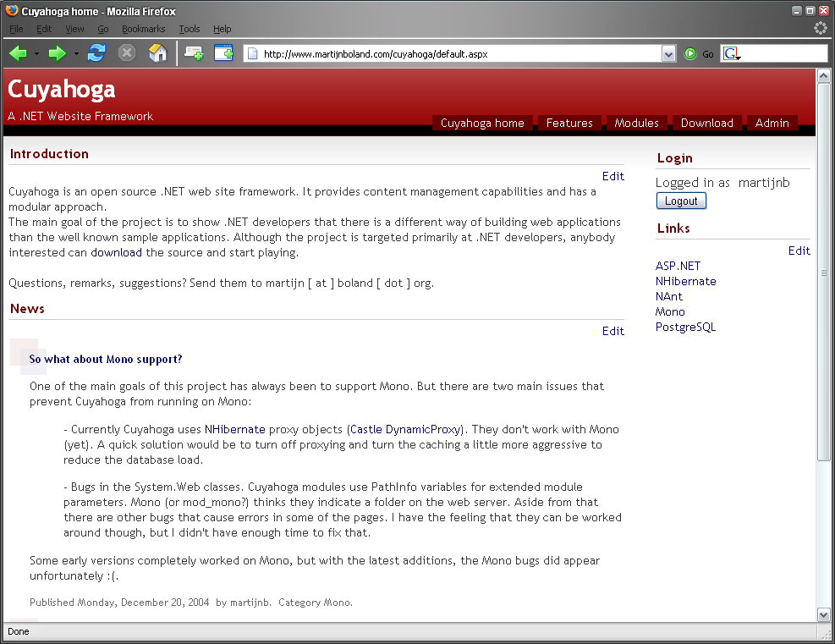The image size is (835, 644).
Task: Click the 'Logged in as martijnb' text
Action: 722,183
